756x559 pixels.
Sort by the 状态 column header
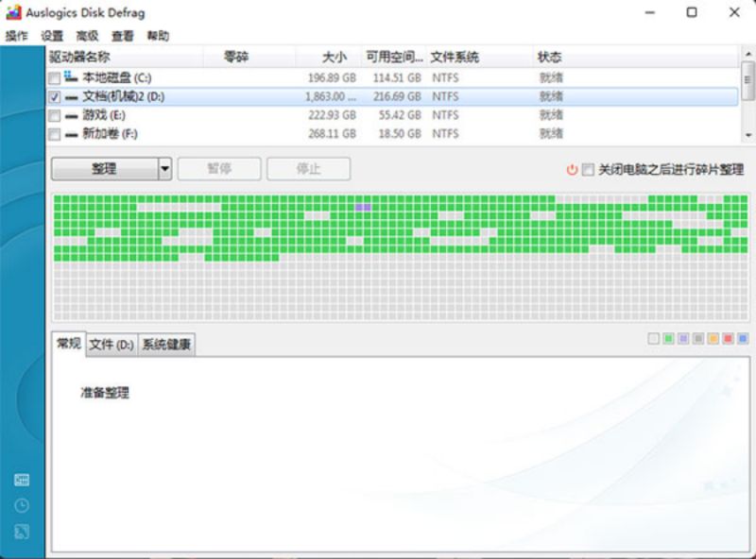pos(635,57)
